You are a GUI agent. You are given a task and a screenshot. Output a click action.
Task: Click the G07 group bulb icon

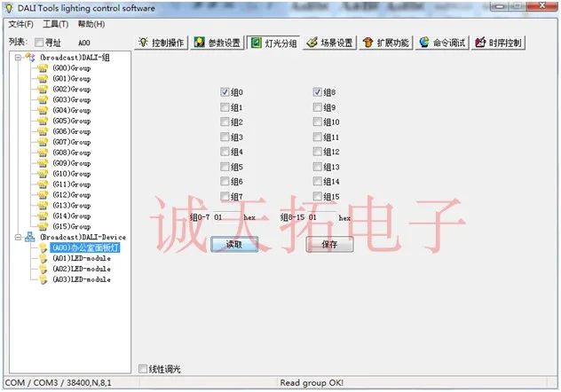click(43, 142)
